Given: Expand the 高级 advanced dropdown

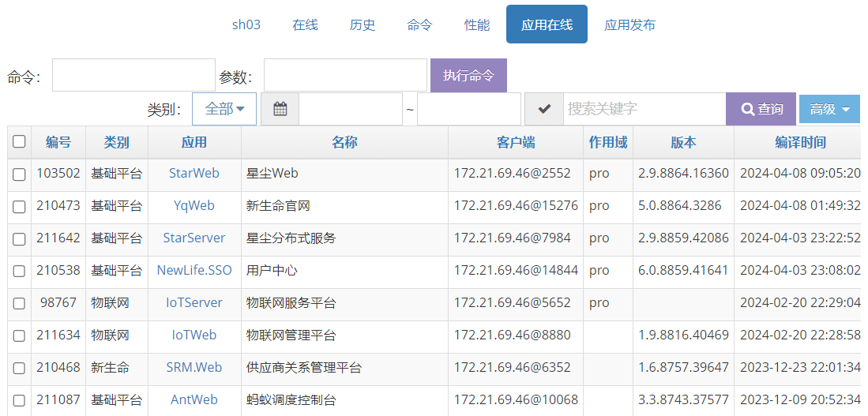Looking at the screenshot, I should [829, 109].
